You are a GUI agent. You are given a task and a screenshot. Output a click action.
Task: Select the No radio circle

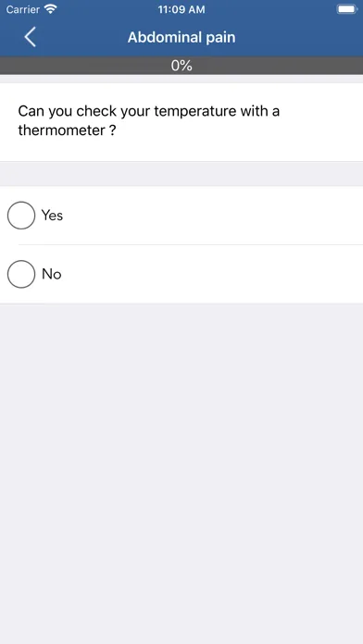[x=21, y=274]
